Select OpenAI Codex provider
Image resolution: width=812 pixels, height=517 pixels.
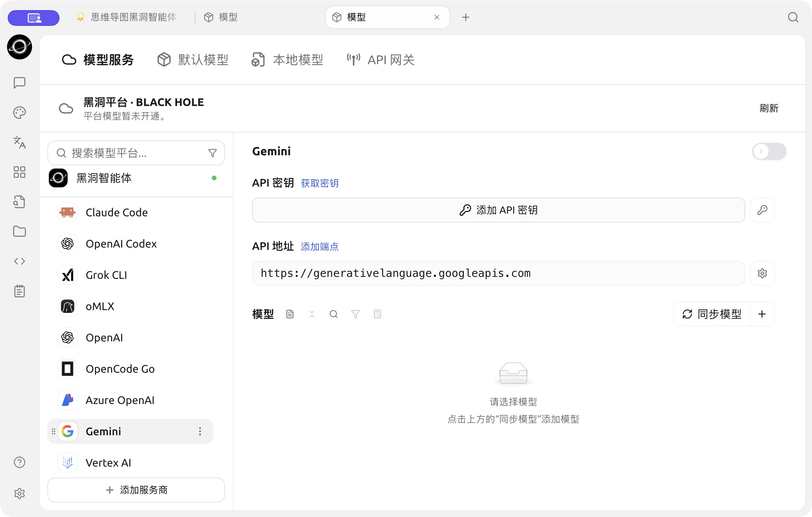pos(131,244)
